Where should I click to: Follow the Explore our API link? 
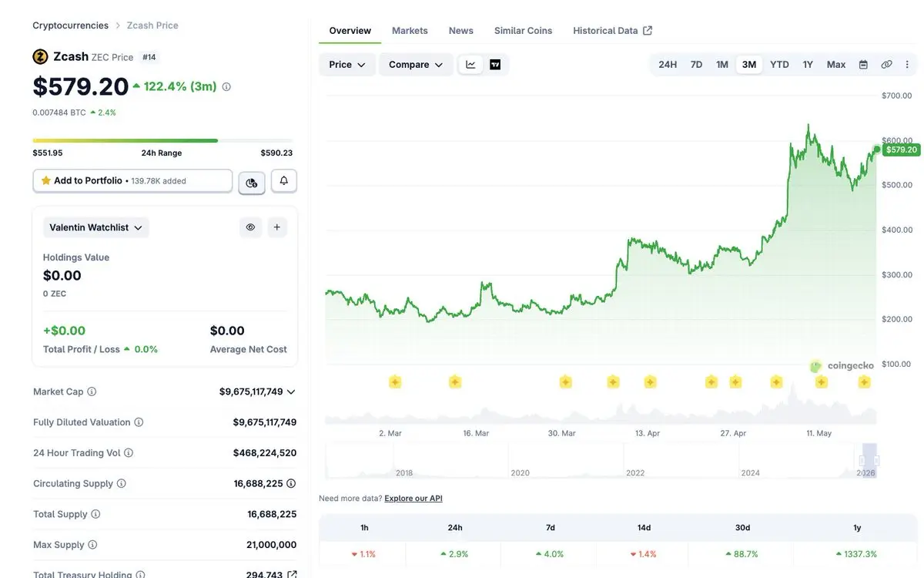pos(413,499)
